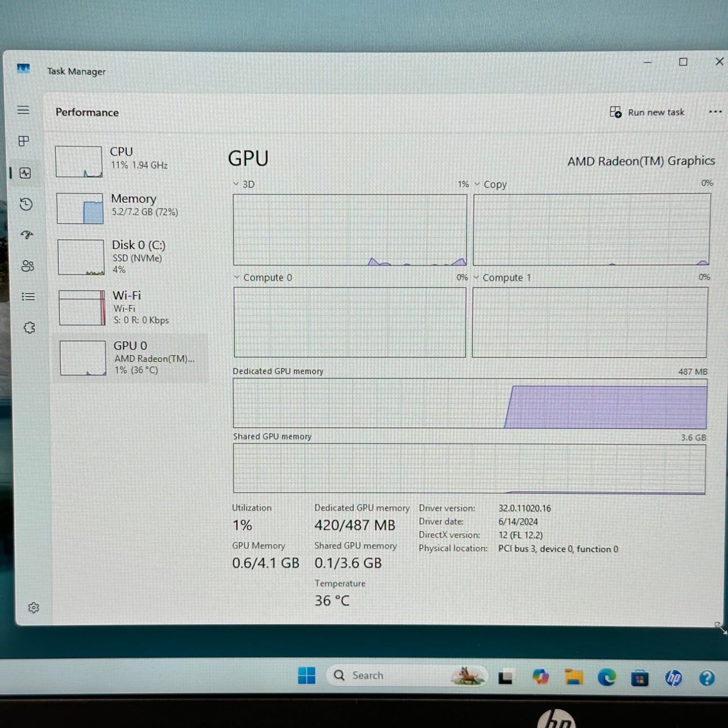
Task: Click the Dedicated GPU memory graph
Action: coord(470,403)
